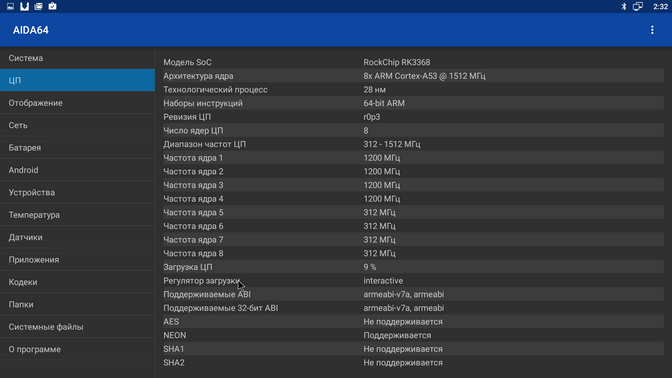Open the Папки section
Image resolution: width=672 pixels, height=378 pixels.
(x=77, y=304)
